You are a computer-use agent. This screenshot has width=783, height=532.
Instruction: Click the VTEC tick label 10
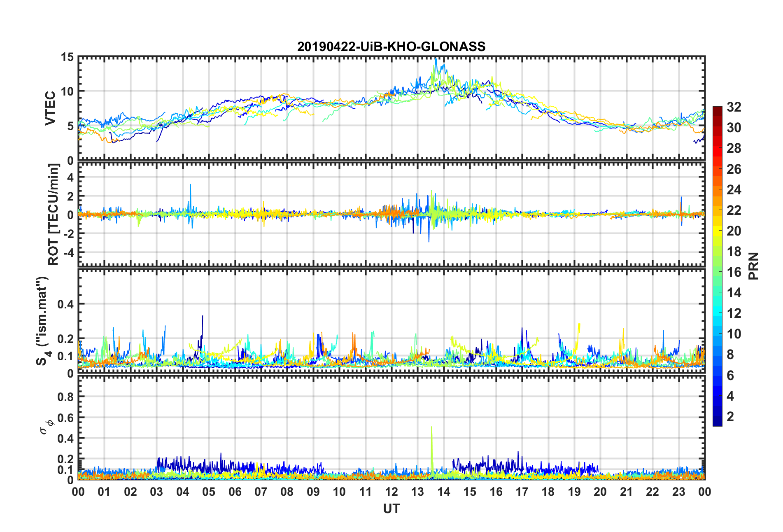(x=67, y=91)
